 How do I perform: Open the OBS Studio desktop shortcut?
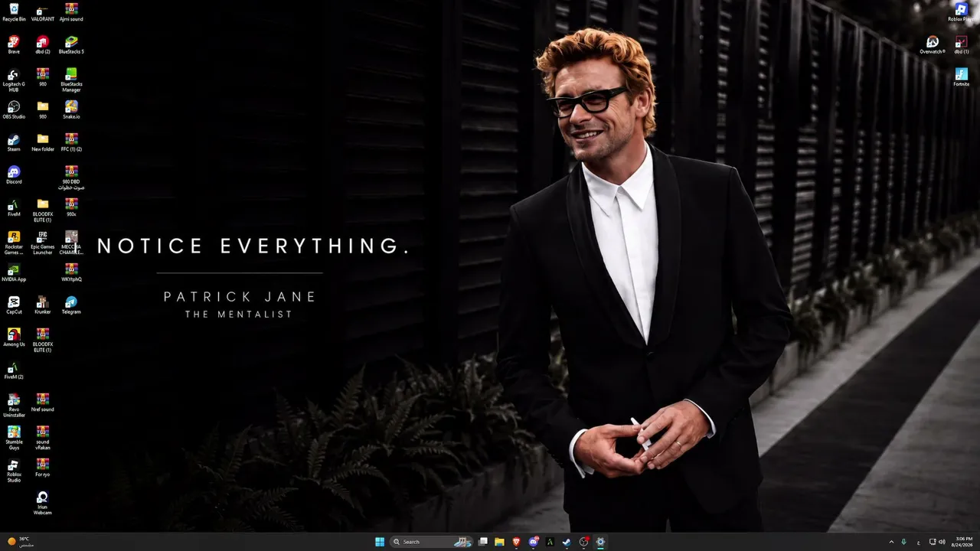pyautogui.click(x=14, y=110)
